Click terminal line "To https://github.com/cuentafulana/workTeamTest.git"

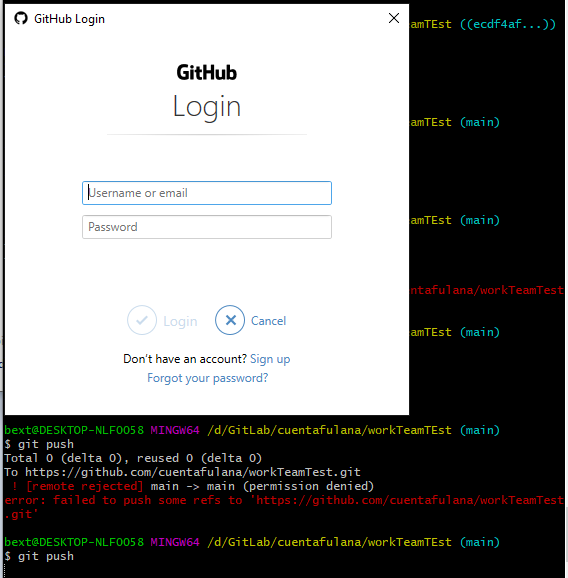pyautogui.click(x=182, y=472)
